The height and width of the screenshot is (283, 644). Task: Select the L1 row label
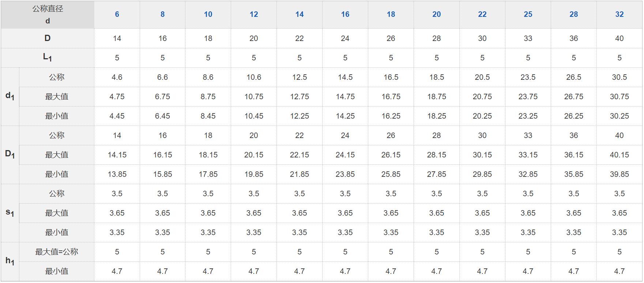tap(48, 57)
